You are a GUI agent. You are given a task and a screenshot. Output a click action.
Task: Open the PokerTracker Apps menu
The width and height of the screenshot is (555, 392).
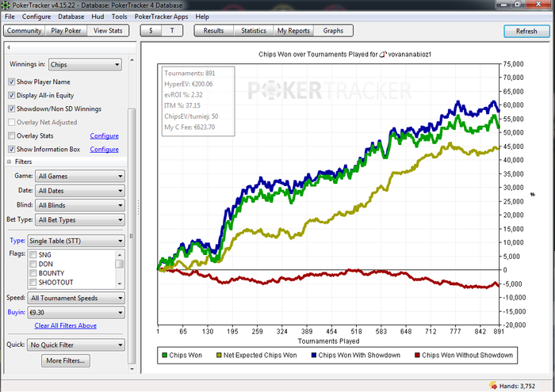[161, 17]
